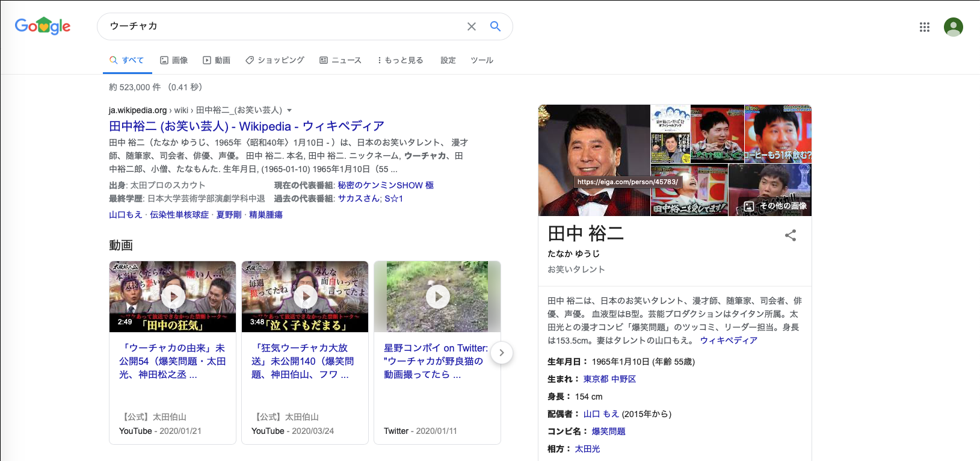Open the 夏野剛 sitelink

coord(229,215)
